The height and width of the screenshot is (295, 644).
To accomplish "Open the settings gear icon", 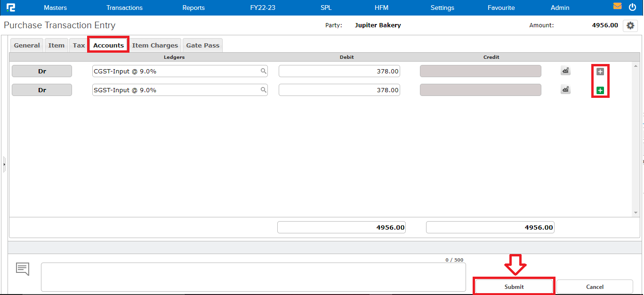I will coord(630,25).
